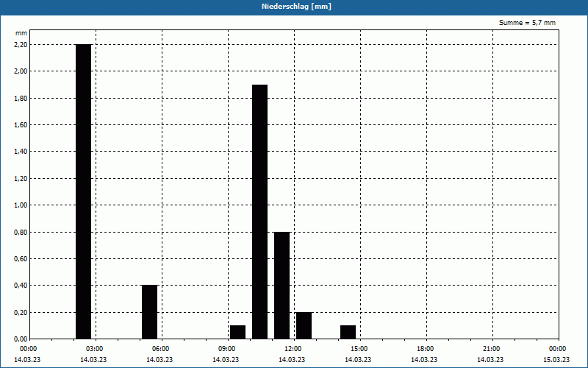
Task: Click the 0,00 y-axis value label
Action: click(x=21, y=339)
